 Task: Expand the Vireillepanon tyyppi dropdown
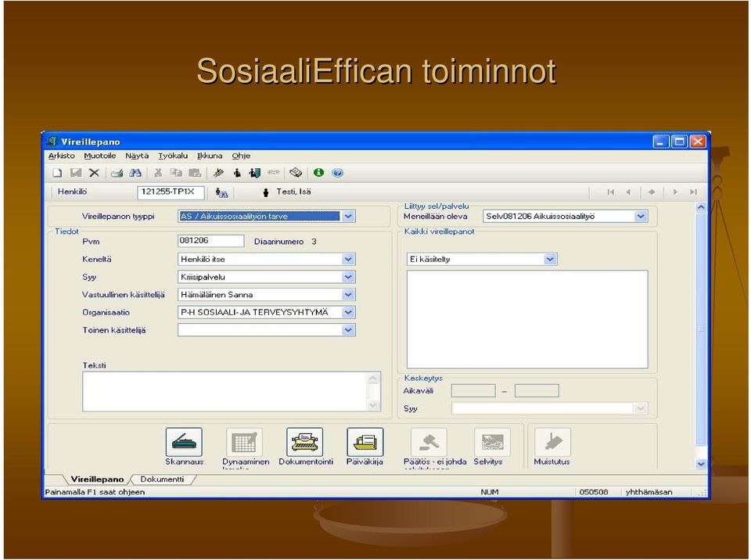(349, 216)
